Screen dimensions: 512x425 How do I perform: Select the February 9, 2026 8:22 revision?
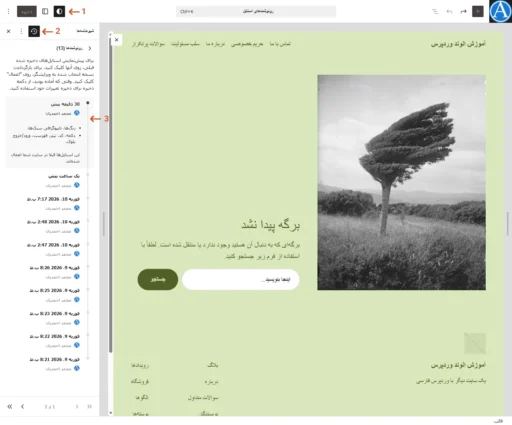[49, 341]
